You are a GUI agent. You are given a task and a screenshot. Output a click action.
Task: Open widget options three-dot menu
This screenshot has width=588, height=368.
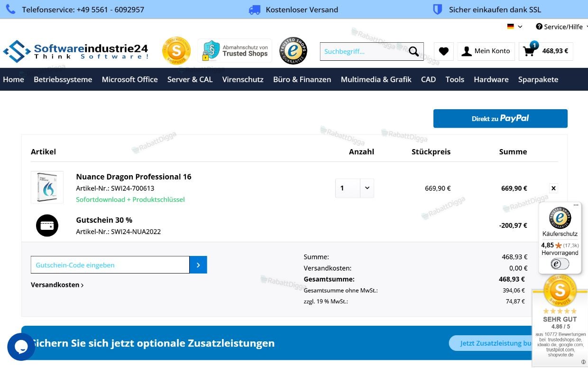click(576, 206)
